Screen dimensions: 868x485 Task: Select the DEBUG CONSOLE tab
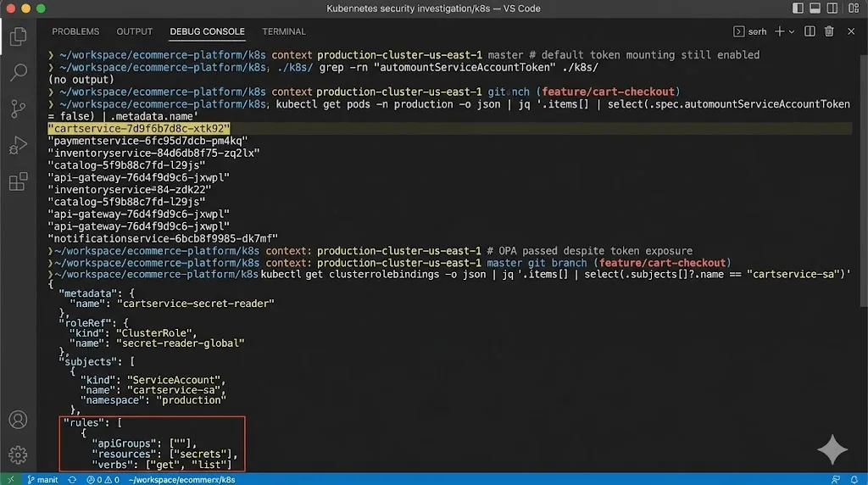coord(207,31)
